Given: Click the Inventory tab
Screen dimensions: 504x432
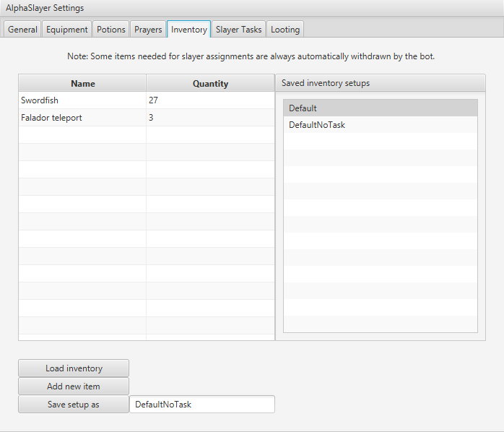Looking at the screenshot, I should pyautogui.click(x=188, y=30).
